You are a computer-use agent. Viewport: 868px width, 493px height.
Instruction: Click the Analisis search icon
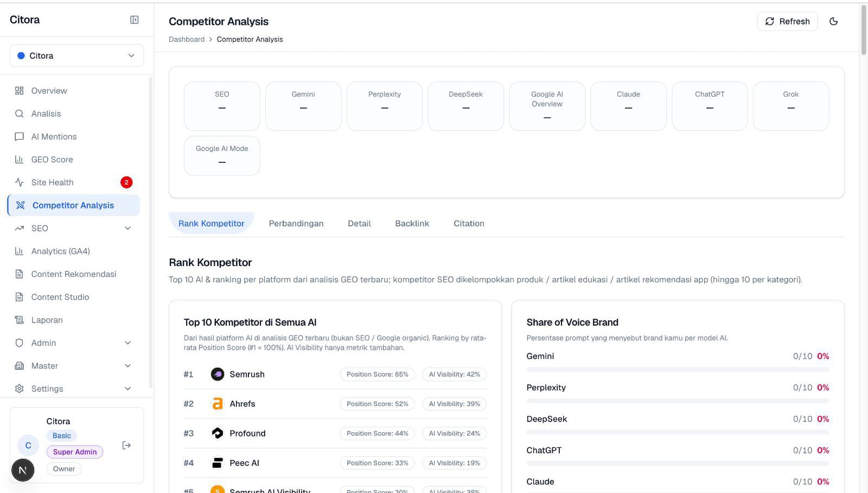(20, 113)
